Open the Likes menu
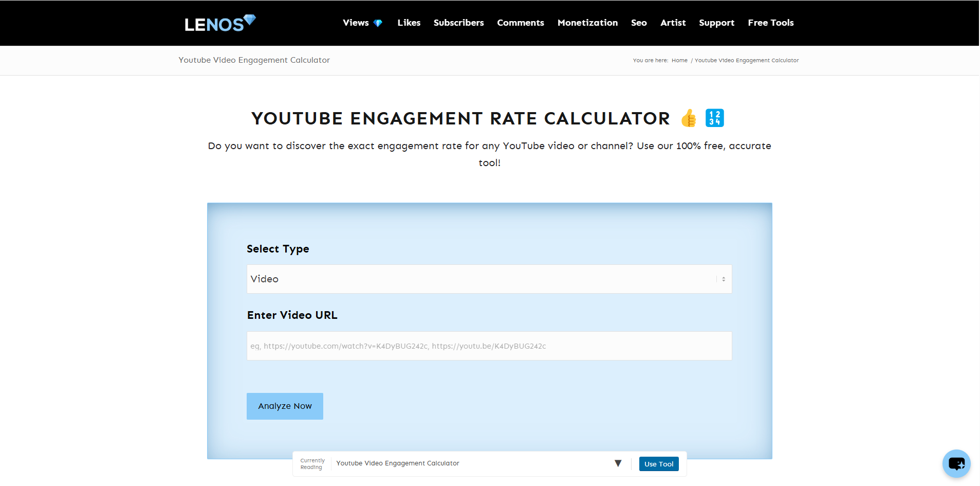This screenshot has height=486, width=980. click(x=409, y=23)
